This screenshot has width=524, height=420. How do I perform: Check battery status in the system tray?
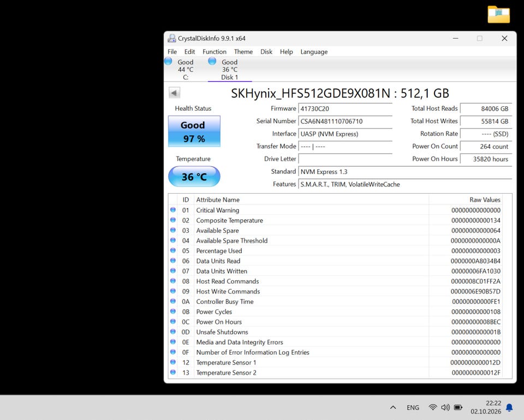coord(458,407)
